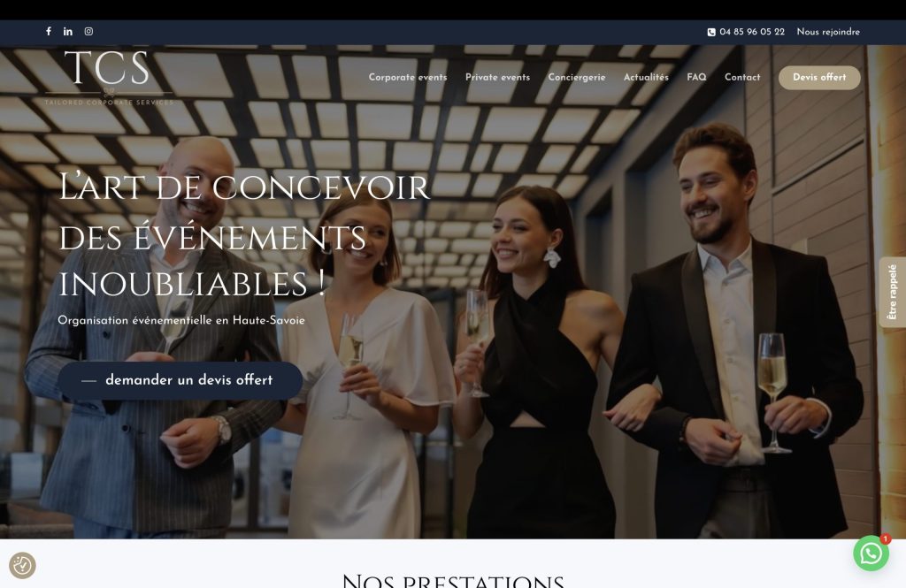The image size is (906, 588).
Task: Open the Nous rejoindre link
Action: [x=828, y=32]
